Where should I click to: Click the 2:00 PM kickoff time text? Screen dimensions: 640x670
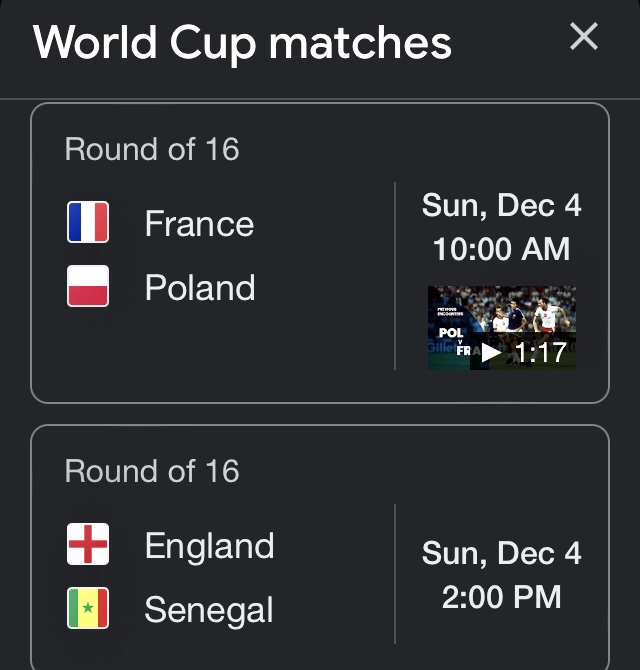tap(501, 597)
